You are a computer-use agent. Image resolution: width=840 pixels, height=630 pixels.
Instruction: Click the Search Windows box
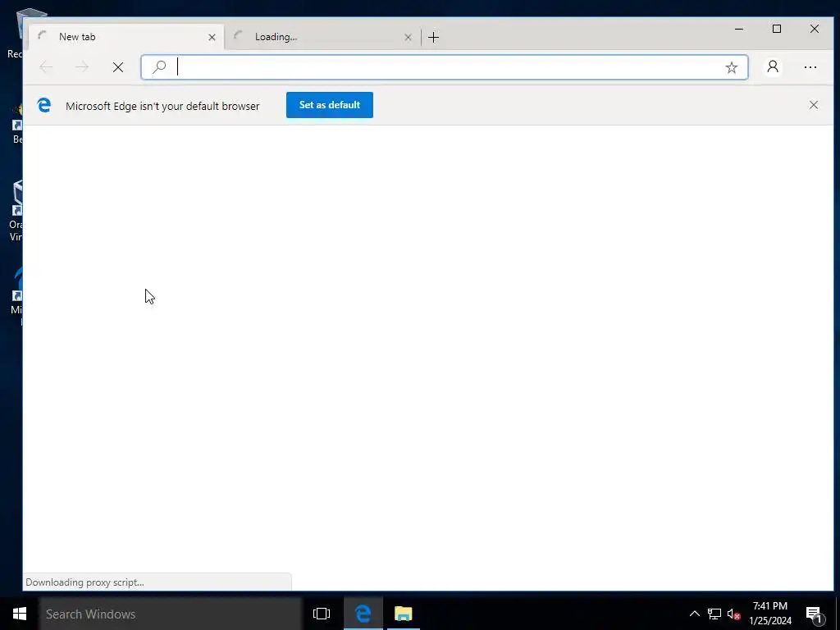click(171, 614)
